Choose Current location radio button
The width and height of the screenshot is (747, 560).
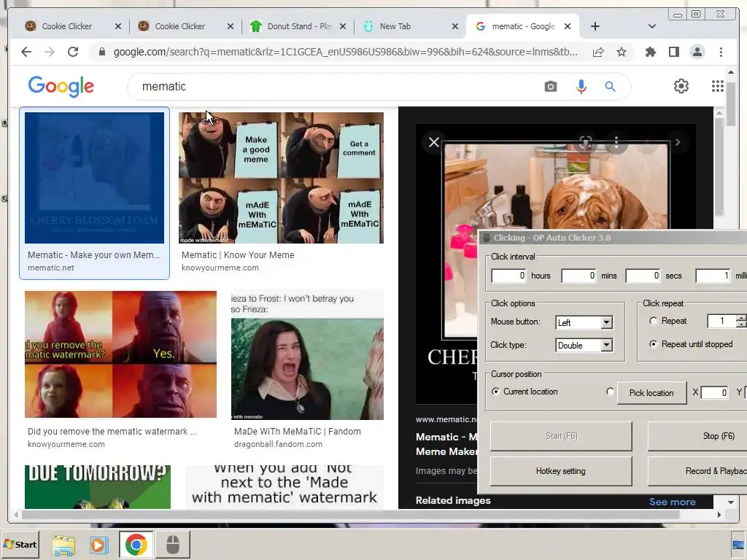496,392
